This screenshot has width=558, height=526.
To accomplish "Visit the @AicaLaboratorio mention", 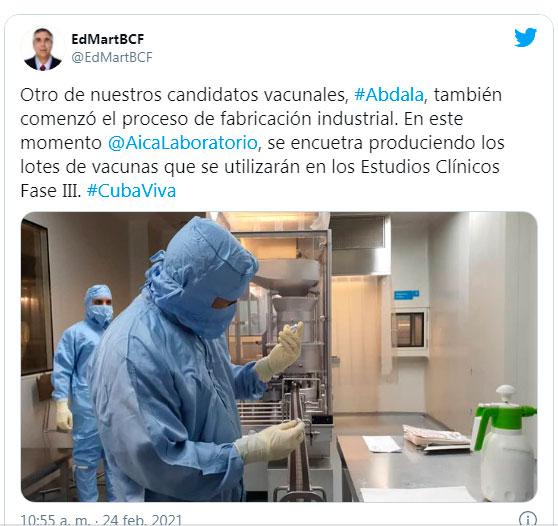I will (x=183, y=143).
